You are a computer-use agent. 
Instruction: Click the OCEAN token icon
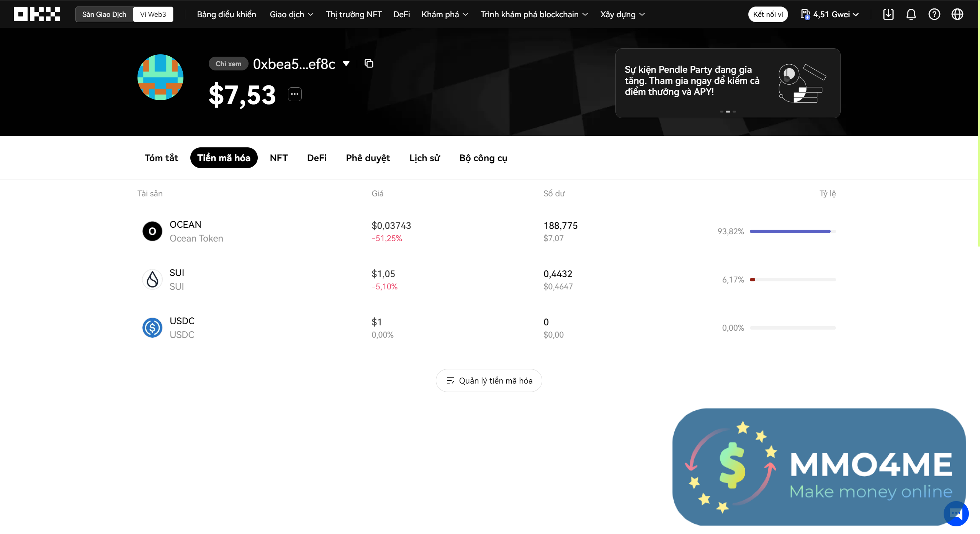tap(152, 231)
